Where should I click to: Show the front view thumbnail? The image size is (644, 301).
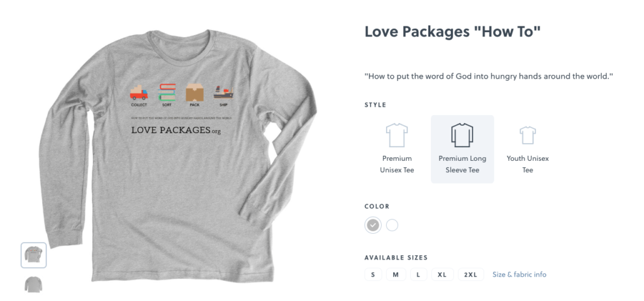pos(34,255)
